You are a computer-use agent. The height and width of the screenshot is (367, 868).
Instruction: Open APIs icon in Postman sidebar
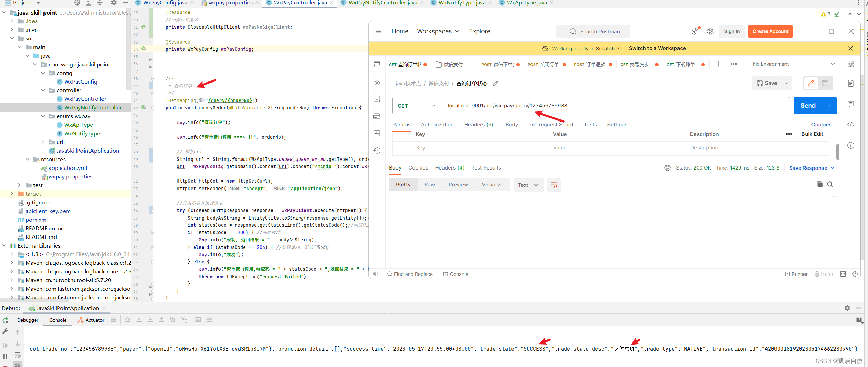pos(377,82)
